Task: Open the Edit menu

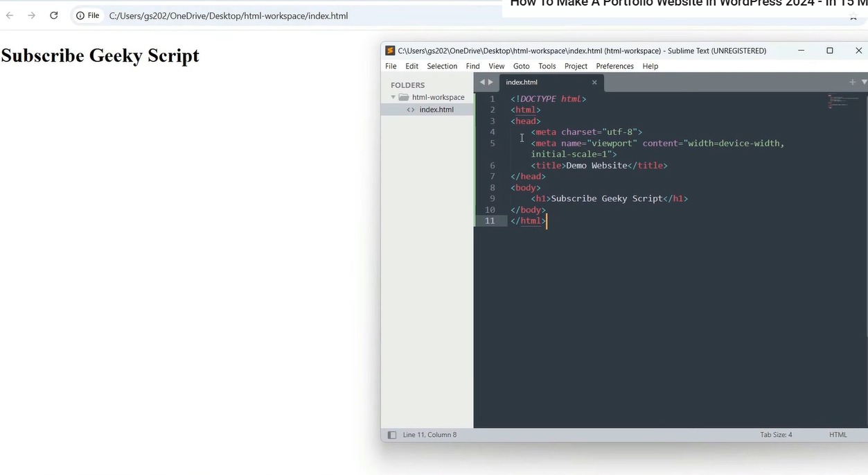Action: (x=411, y=66)
